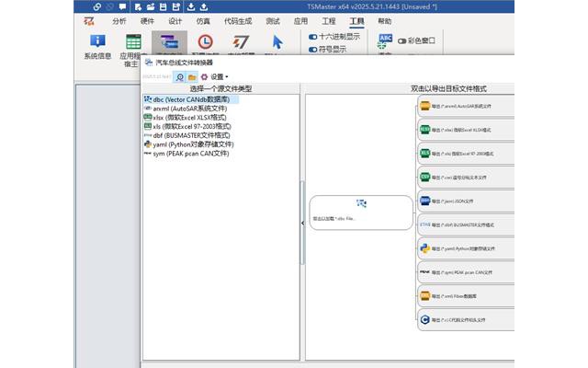The image size is (588, 368).
Task: Click the blue C icon of C export
Action: click(424, 319)
